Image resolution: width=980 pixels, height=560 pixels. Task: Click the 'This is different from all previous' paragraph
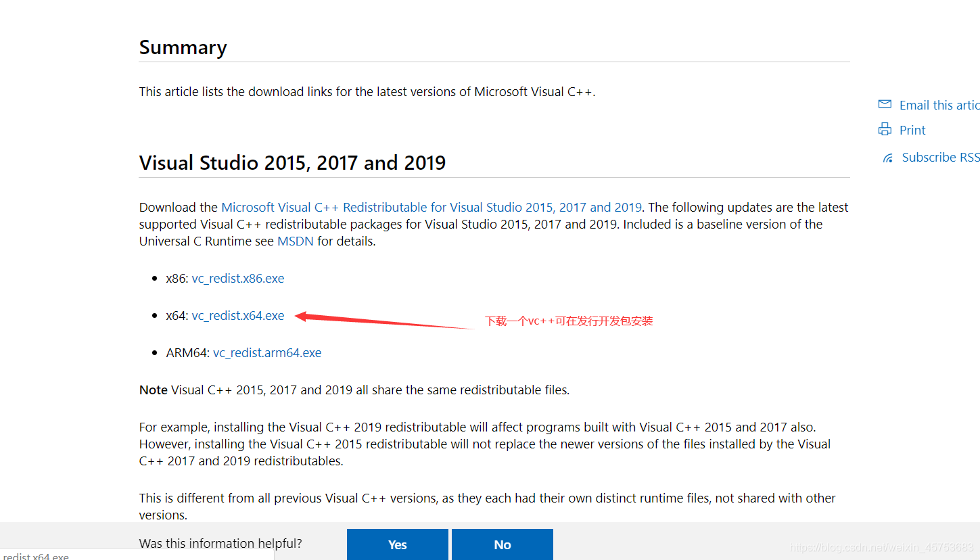tap(487, 506)
